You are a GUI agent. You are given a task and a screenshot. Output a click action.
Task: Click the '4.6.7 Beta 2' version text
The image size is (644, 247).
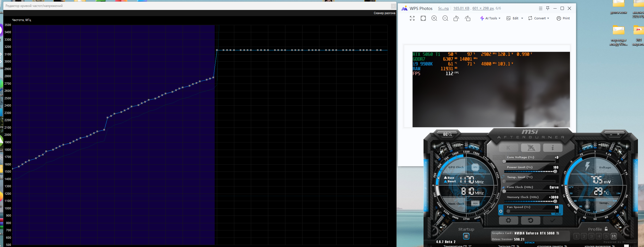pyautogui.click(x=446, y=242)
